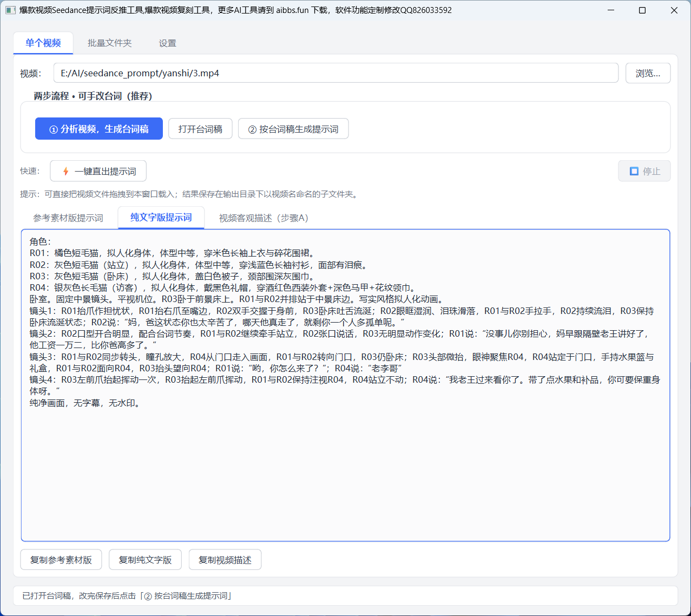The width and height of the screenshot is (691, 616).
Task: Click the 一键直出提示词 button
Action: tap(98, 171)
